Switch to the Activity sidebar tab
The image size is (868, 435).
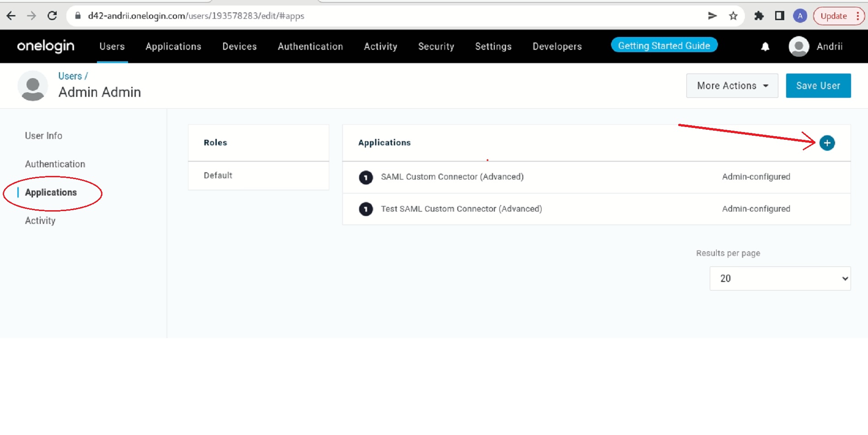(x=40, y=221)
